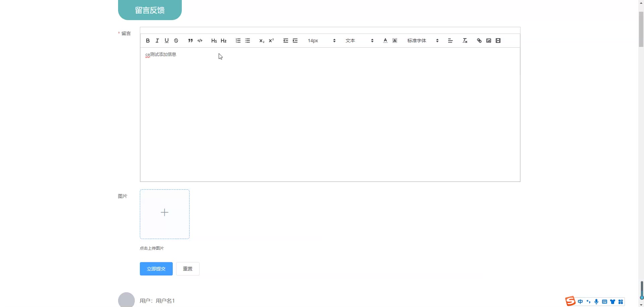Click the user avatar beside 用户名1
Viewport: 644px width, 307px height.
[x=126, y=300]
